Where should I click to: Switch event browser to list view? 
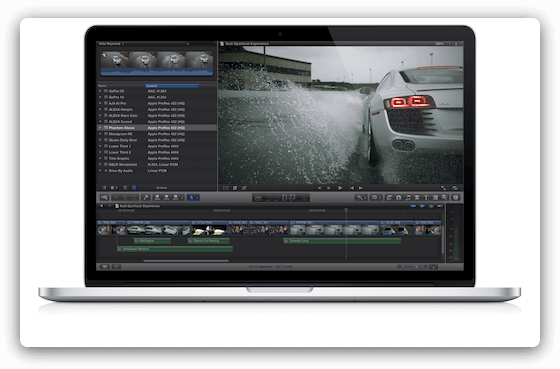point(134,188)
